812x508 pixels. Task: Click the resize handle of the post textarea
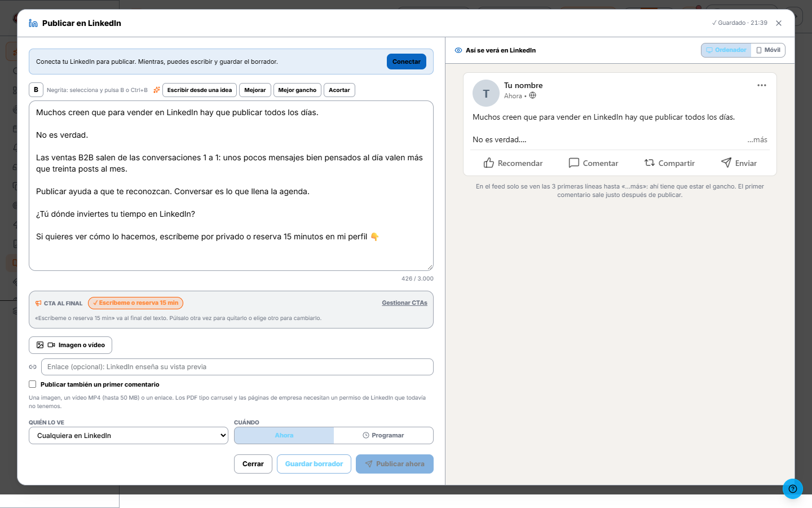click(x=430, y=267)
